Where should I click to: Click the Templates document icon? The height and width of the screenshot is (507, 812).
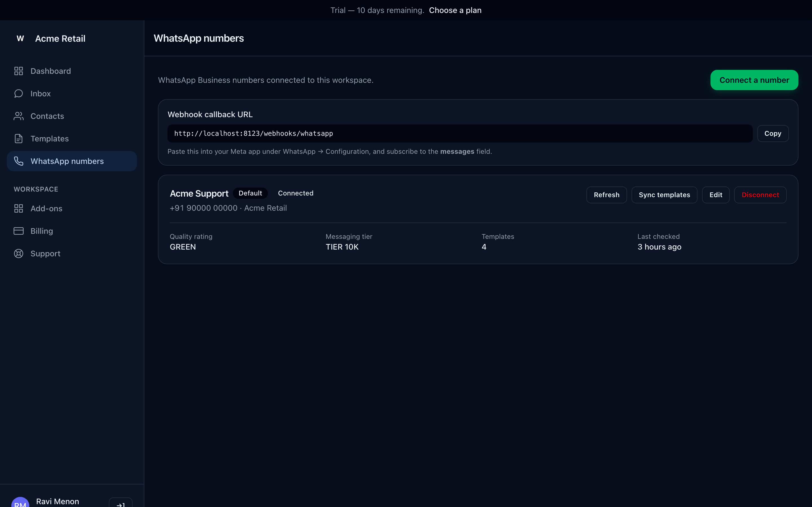point(18,139)
